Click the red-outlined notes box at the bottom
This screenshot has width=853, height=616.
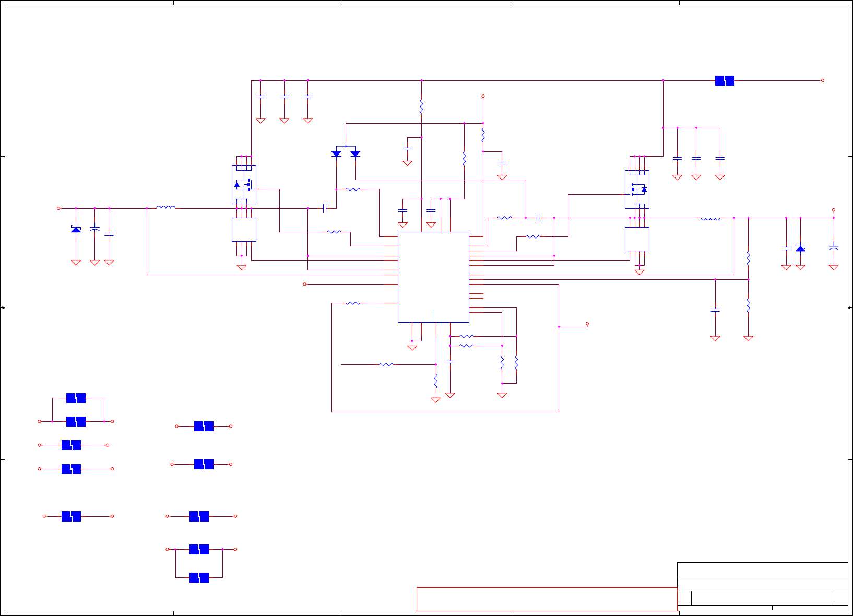pyautogui.click(x=547, y=599)
